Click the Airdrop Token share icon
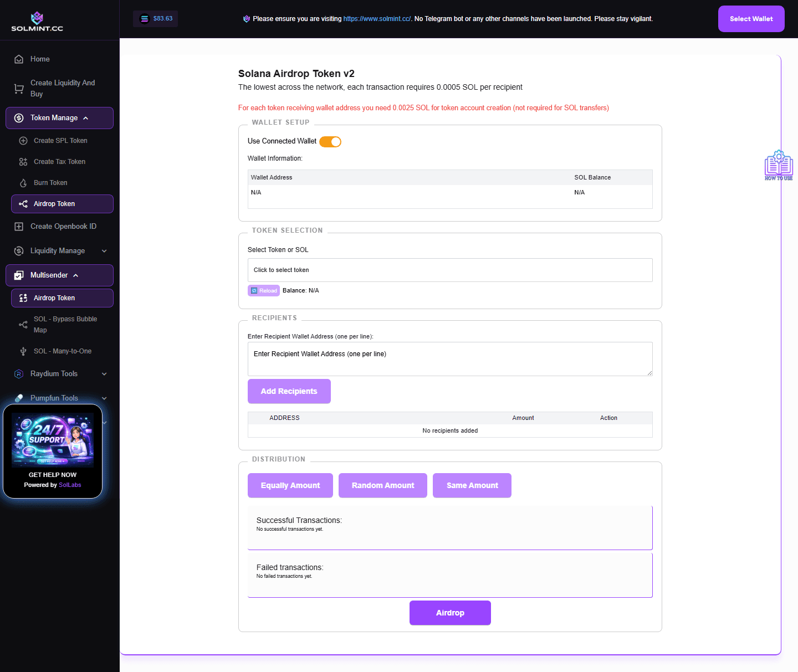This screenshot has height=672, width=798. tap(23, 203)
